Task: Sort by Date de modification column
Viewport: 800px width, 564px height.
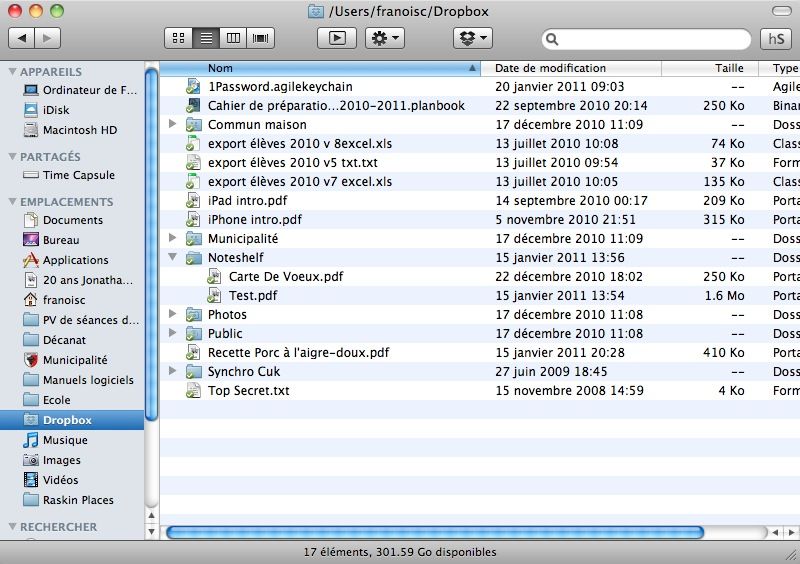Action: tap(570, 69)
